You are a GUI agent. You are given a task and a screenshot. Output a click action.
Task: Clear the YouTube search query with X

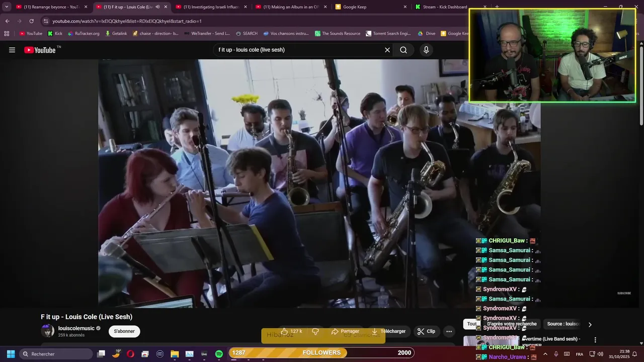pos(387,50)
